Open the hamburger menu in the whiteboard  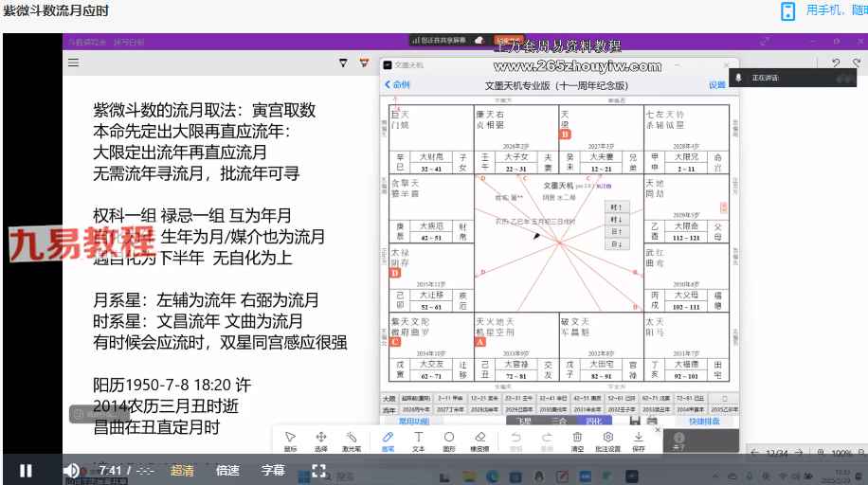click(x=73, y=63)
